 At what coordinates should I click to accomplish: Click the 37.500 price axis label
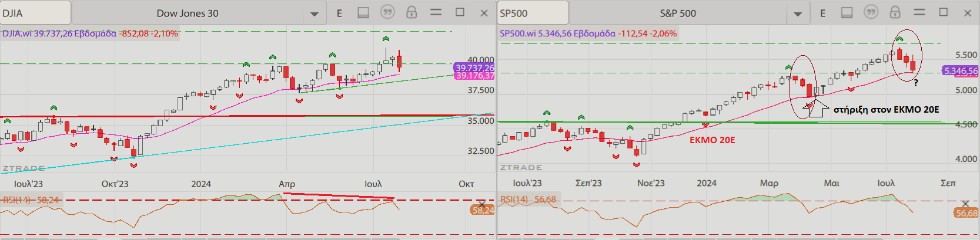[x=480, y=90]
